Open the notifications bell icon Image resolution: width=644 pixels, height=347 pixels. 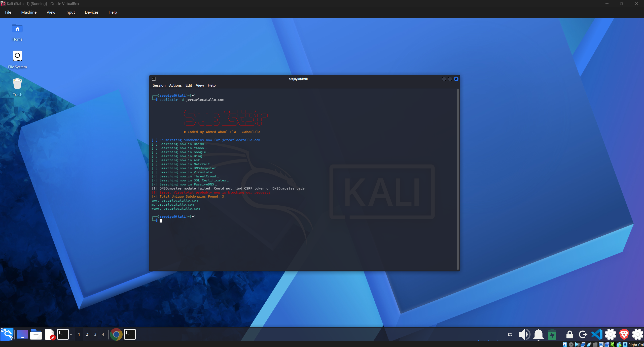[538, 334]
